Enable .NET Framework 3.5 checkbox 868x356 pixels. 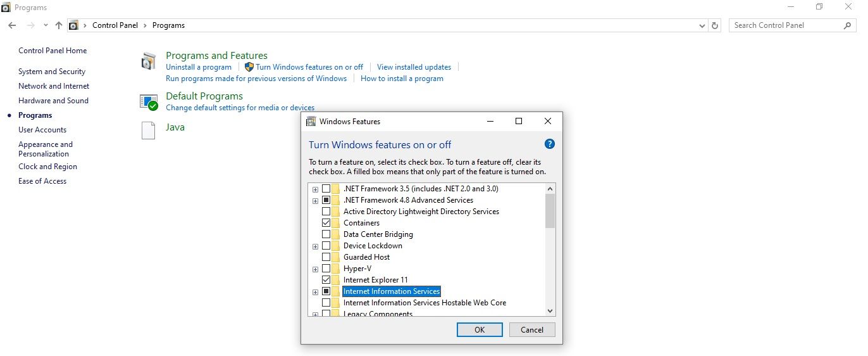(326, 189)
